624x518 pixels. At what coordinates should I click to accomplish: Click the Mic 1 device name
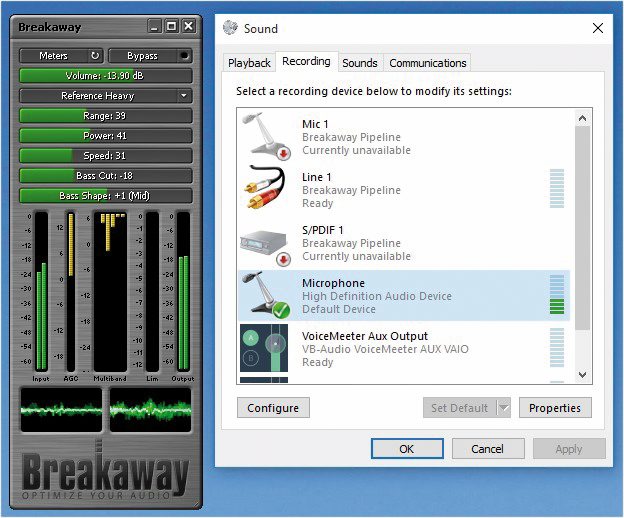point(315,124)
